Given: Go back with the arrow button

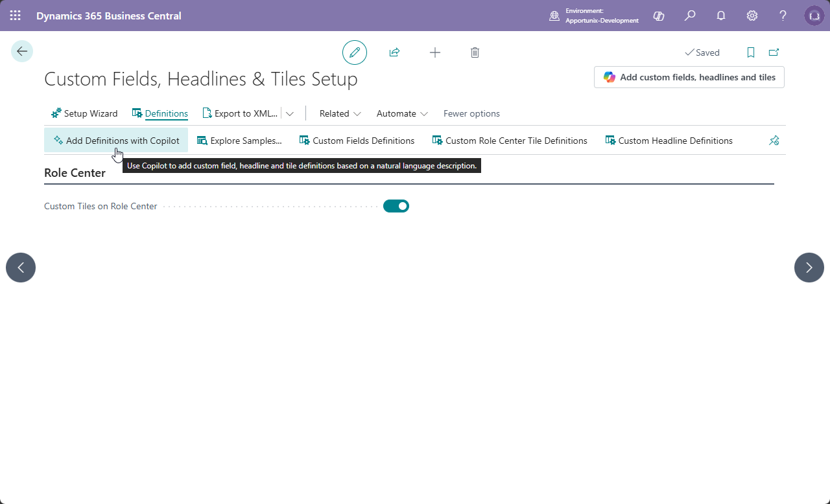Looking at the screenshot, I should 22,51.
